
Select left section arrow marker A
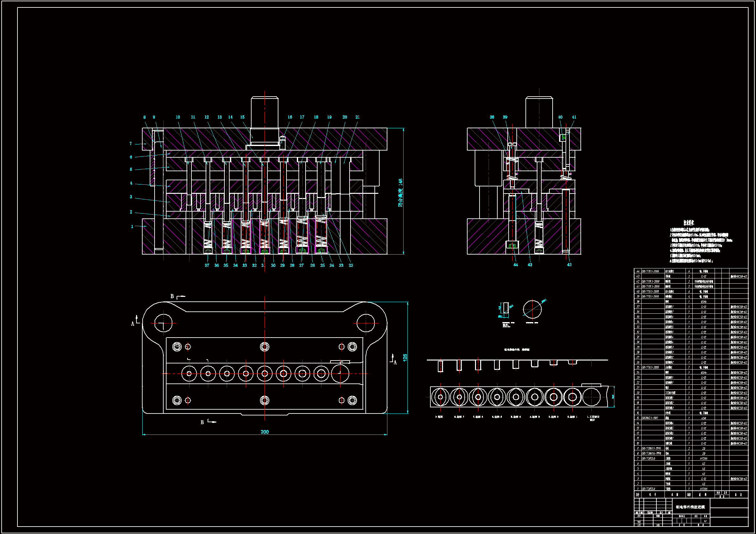tap(133, 323)
